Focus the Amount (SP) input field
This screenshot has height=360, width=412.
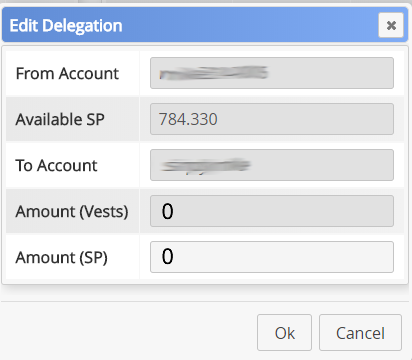[x=272, y=257]
